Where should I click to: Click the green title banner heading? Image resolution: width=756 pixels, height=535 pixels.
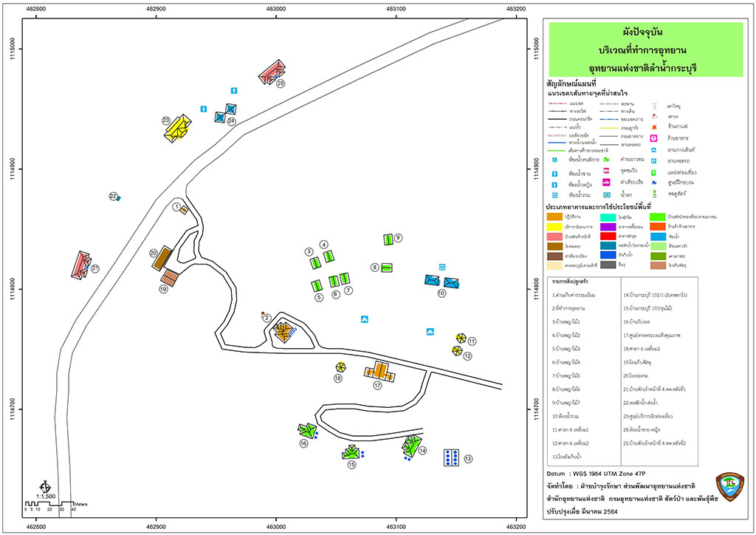(x=646, y=50)
